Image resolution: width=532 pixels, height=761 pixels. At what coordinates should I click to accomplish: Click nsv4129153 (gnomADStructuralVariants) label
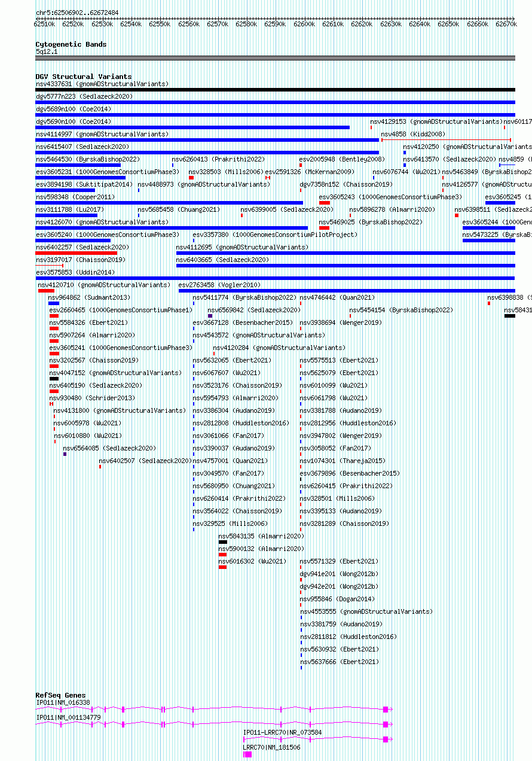pyautogui.click(x=437, y=121)
